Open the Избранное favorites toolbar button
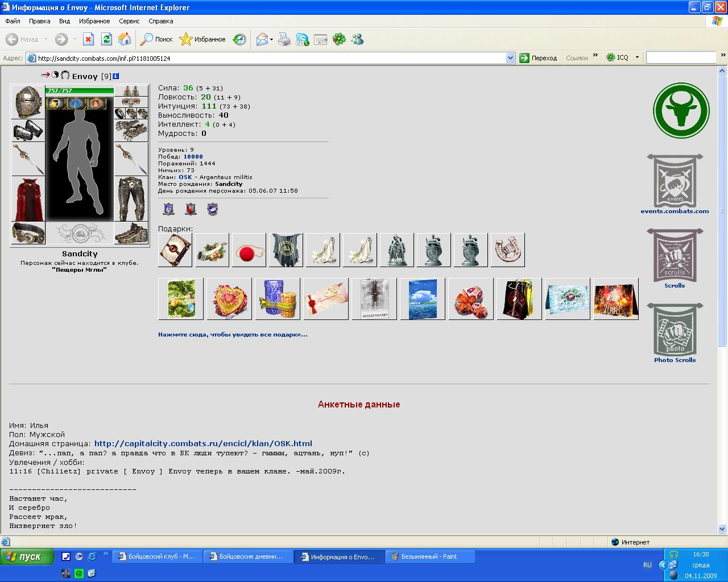Image resolution: width=728 pixels, height=582 pixels. pyautogui.click(x=202, y=39)
